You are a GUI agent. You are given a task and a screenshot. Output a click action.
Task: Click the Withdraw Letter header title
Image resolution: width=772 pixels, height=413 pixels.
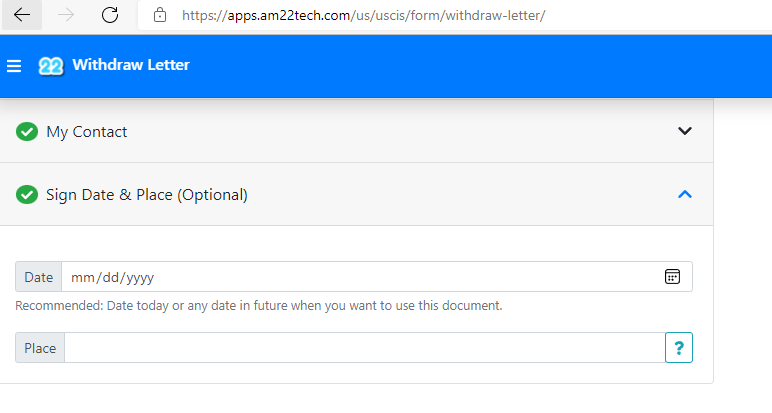click(x=130, y=65)
